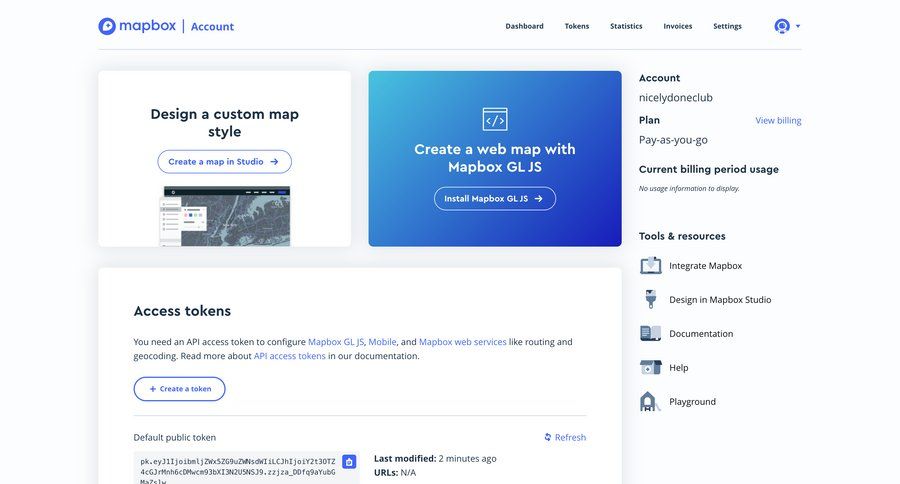
Task: Open the Settings menu item
Action: (x=727, y=26)
